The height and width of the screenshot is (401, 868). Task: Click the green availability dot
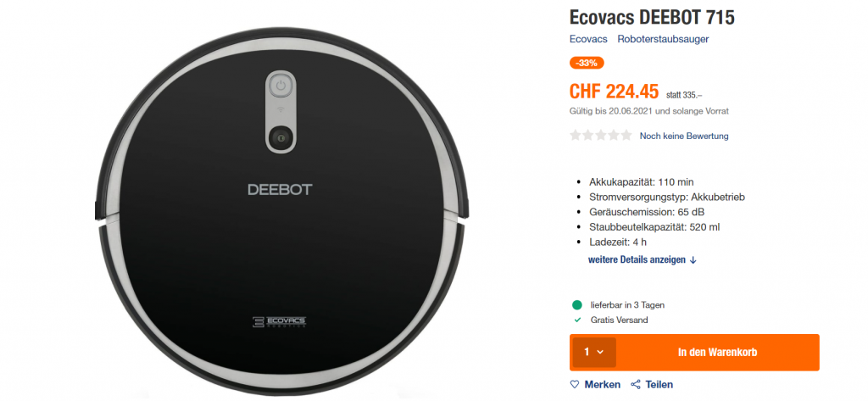[x=577, y=304]
